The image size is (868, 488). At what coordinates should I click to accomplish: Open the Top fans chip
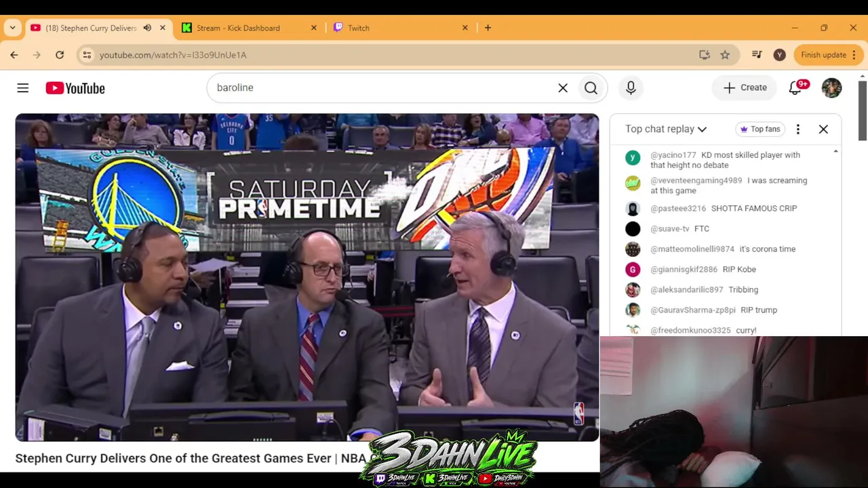click(759, 129)
